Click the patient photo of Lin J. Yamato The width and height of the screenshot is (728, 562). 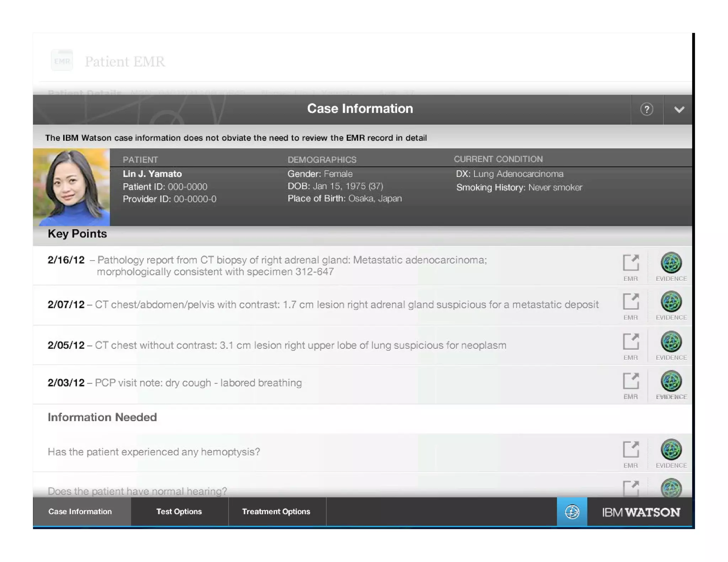71,187
